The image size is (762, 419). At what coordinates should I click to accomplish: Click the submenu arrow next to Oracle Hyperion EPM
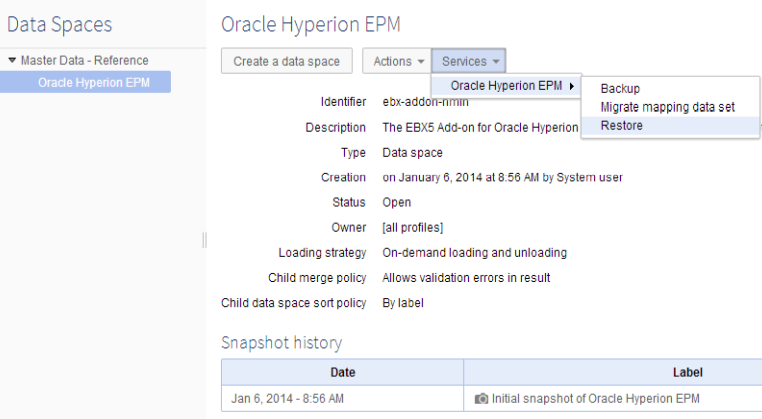click(x=572, y=86)
